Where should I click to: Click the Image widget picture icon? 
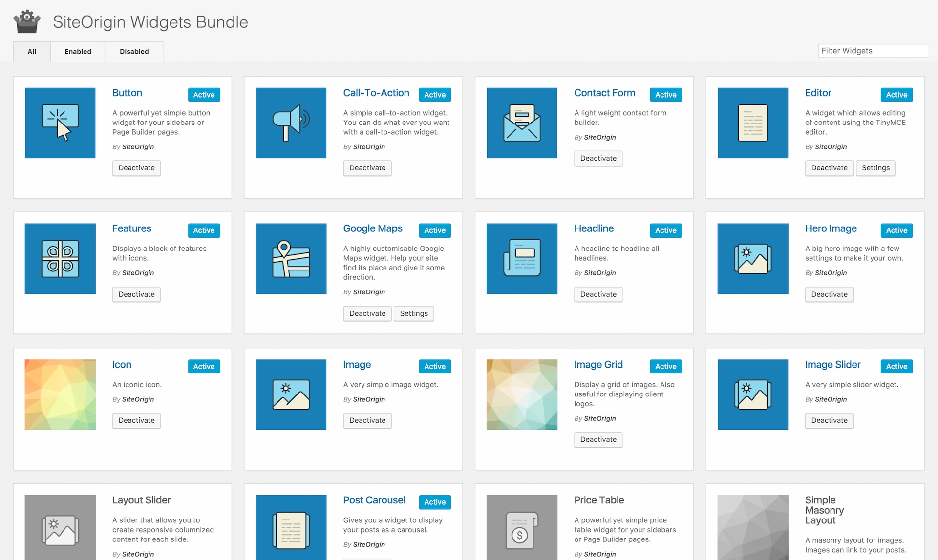(291, 394)
